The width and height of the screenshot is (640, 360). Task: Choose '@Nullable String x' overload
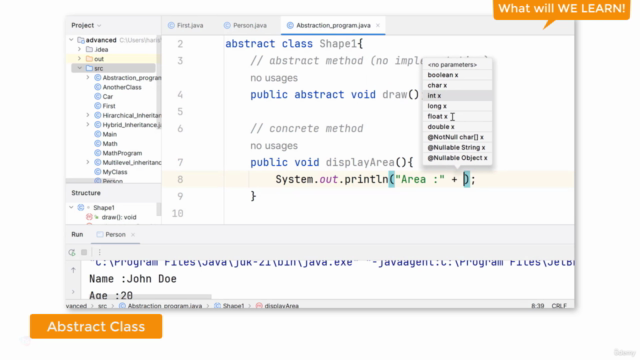[457, 147]
